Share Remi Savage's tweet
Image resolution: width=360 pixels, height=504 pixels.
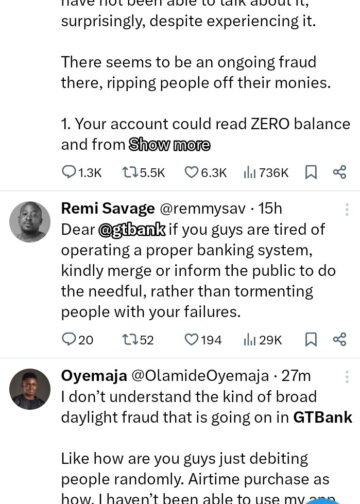point(340,339)
